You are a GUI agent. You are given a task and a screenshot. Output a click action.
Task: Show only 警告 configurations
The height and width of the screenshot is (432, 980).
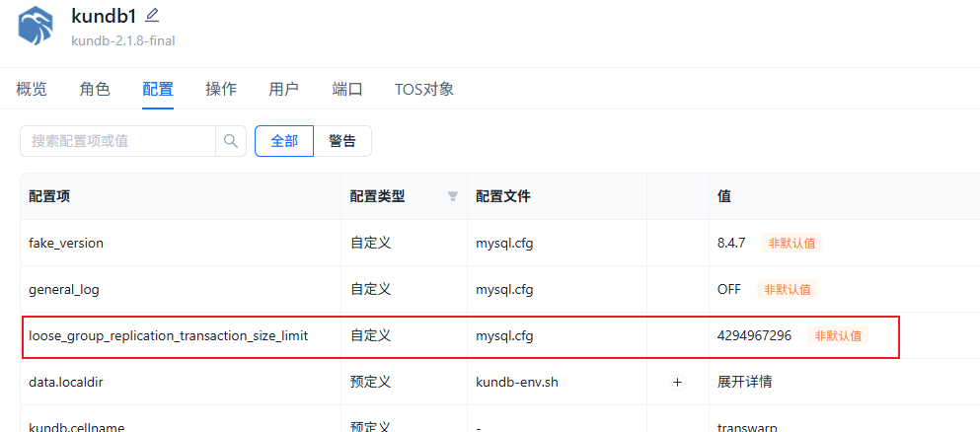[342, 141]
